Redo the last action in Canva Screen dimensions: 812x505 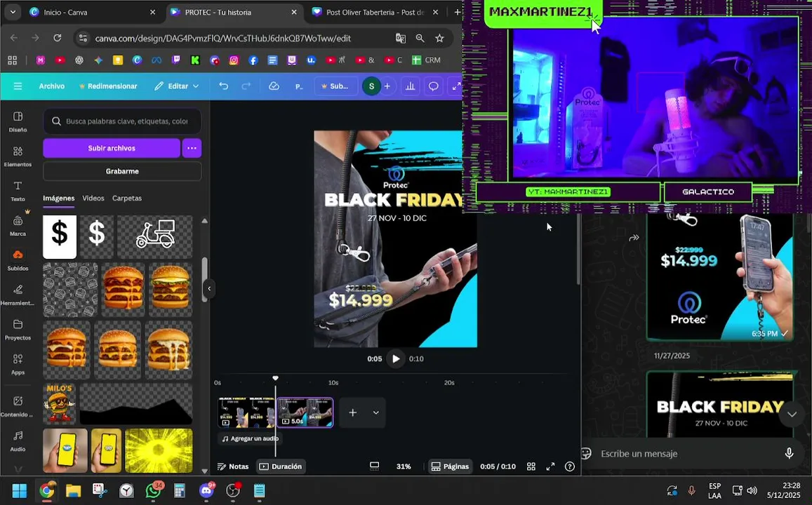(246, 86)
